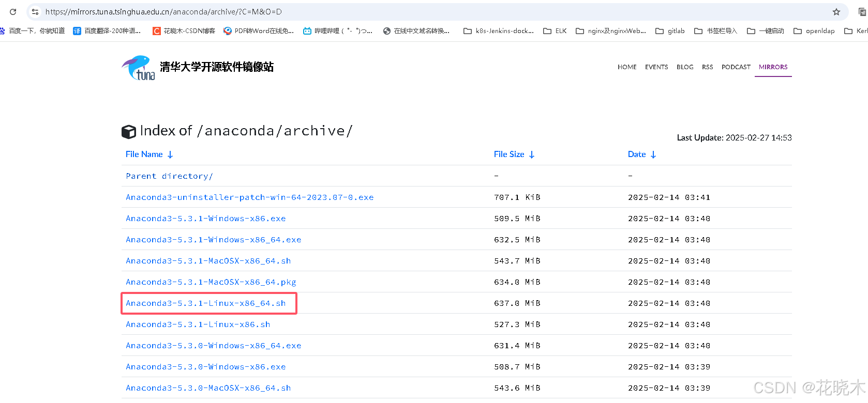Sort the listing by File Size
This screenshot has width=868, height=403.
pyautogui.click(x=514, y=154)
